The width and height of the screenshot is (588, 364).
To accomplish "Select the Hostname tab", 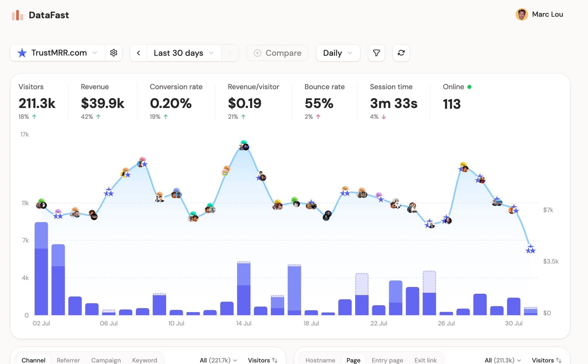I will [x=320, y=360].
